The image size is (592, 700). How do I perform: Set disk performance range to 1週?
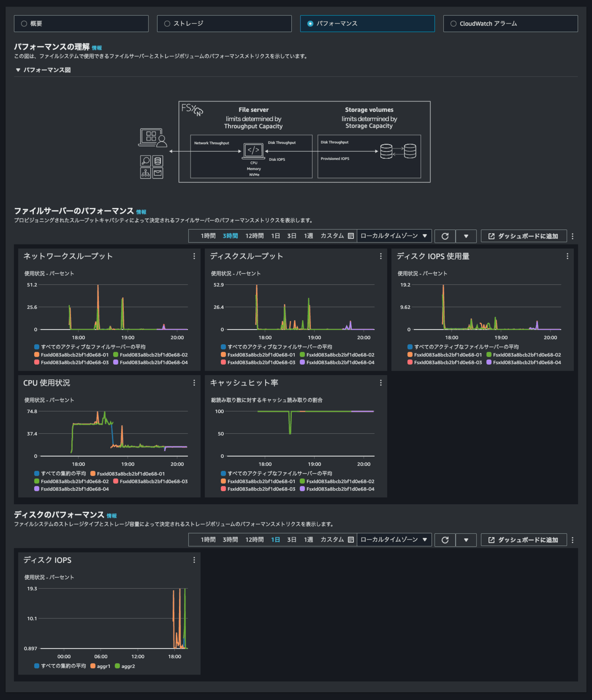coord(308,540)
